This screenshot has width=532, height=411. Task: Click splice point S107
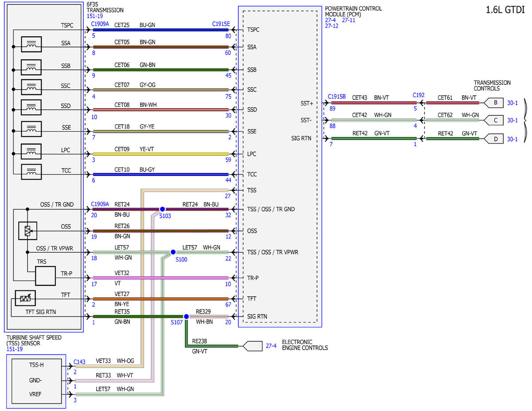186,316
